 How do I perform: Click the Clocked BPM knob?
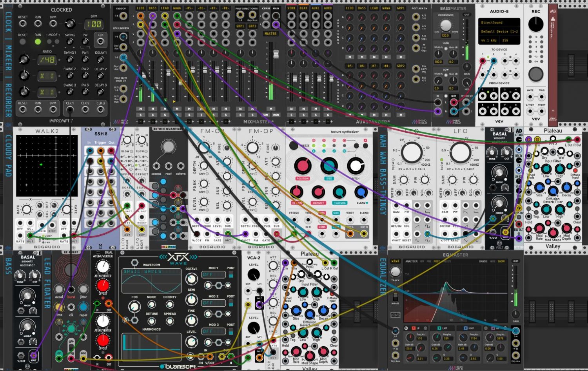[70, 24]
